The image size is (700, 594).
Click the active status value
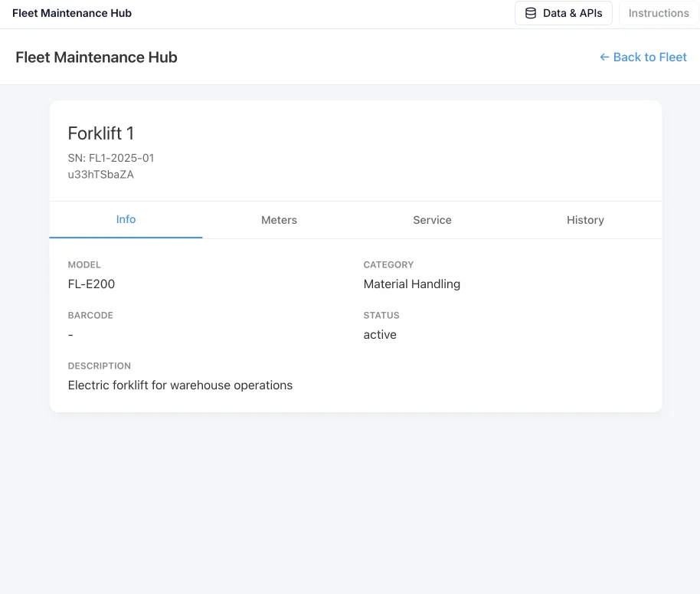coord(380,335)
